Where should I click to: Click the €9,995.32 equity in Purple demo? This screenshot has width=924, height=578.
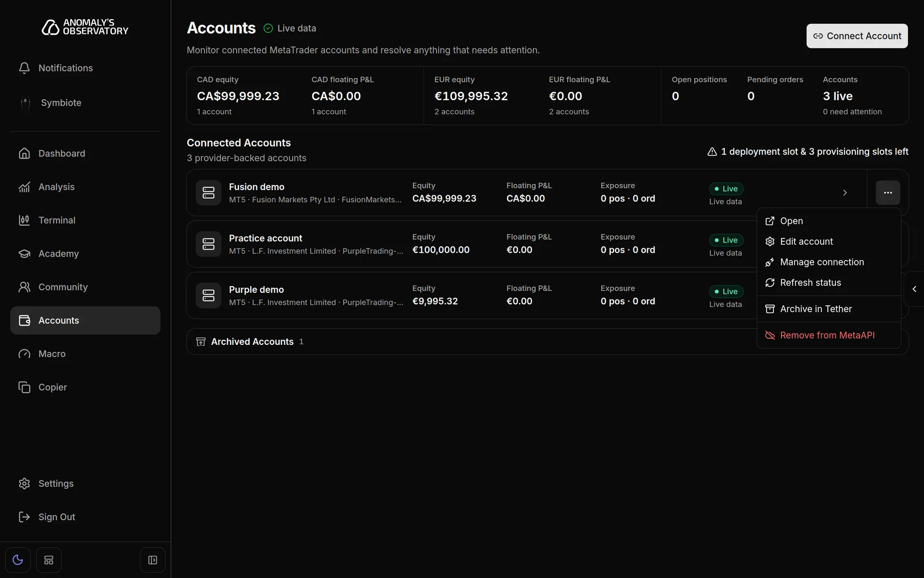[435, 301]
